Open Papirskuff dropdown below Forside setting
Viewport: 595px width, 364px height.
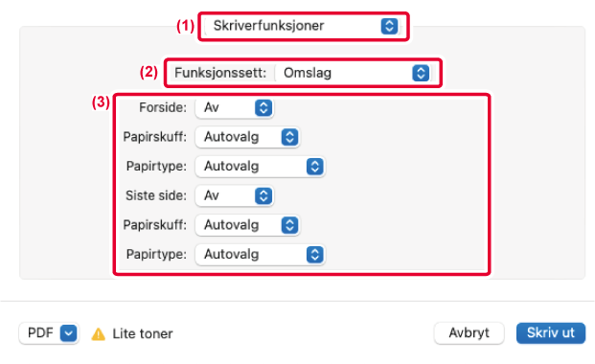click(247, 137)
